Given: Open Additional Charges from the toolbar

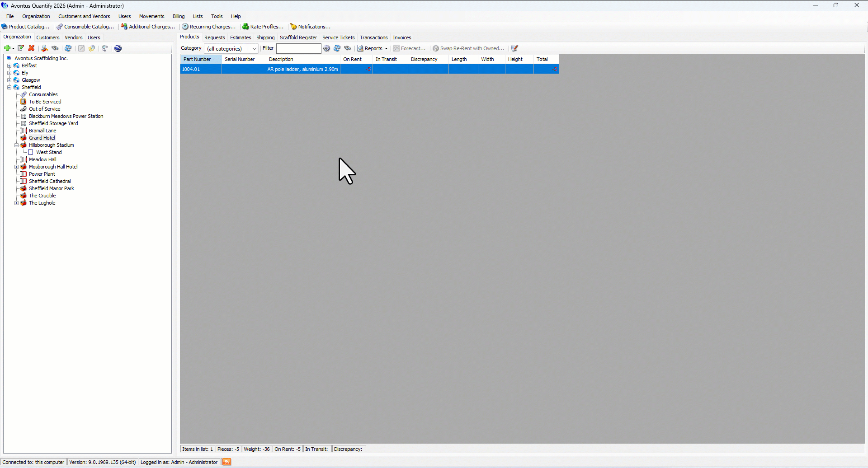Looking at the screenshot, I should (x=148, y=27).
